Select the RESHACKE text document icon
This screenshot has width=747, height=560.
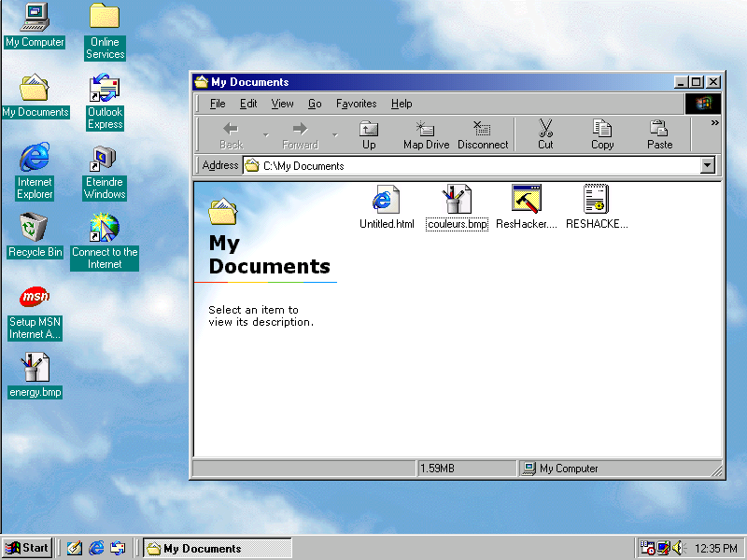[x=596, y=199]
